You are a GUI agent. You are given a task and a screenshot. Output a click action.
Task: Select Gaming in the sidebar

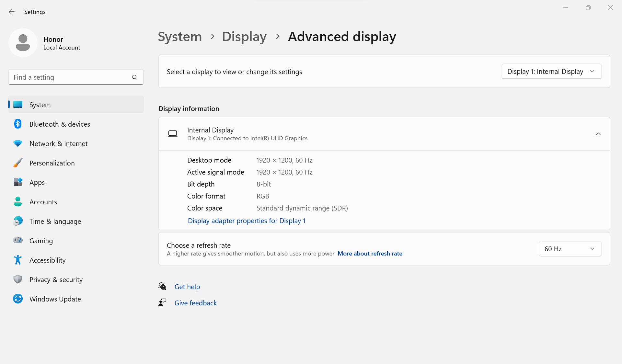(76, 241)
